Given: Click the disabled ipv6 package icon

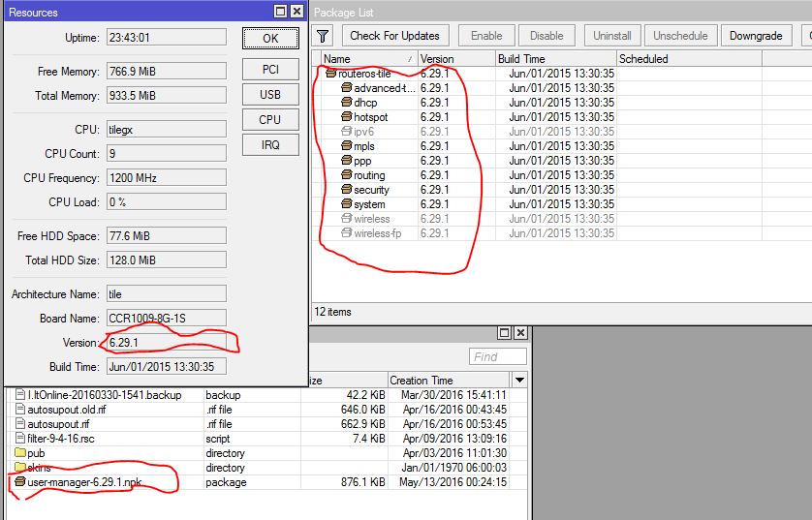Looking at the screenshot, I should point(347,132).
